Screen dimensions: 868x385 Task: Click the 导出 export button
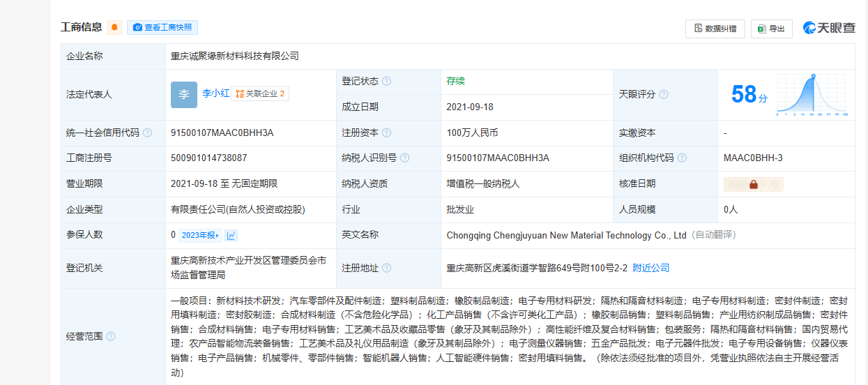[x=771, y=29]
